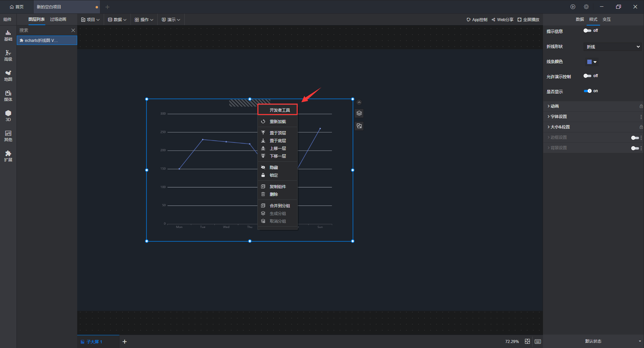Open the 3D components category
Viewport: 644px width, 348px height.
[x=8, y=116]
